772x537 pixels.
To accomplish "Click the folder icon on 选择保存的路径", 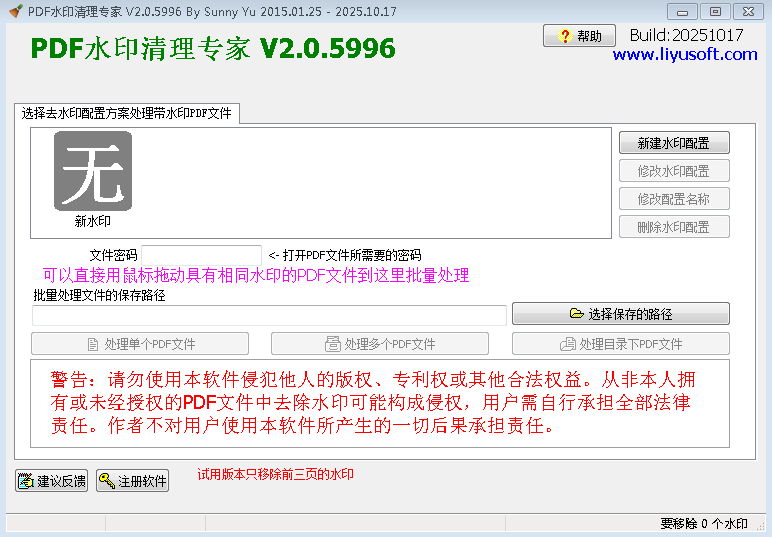I will point(576,314).
